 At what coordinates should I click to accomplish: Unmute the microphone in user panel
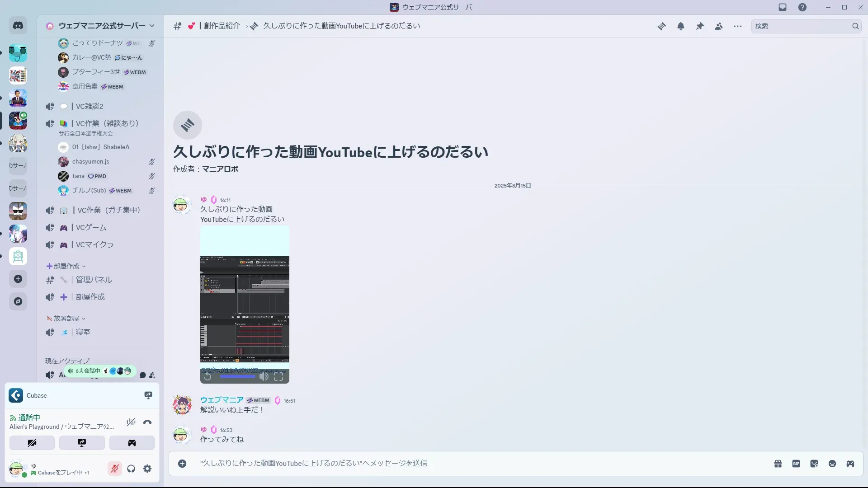click(115, 469)
